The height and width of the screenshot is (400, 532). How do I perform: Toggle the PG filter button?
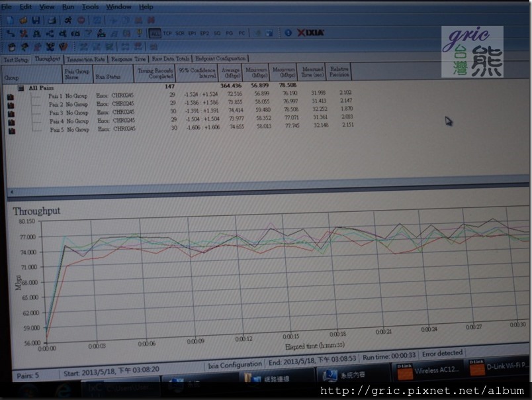coord(230,33)
